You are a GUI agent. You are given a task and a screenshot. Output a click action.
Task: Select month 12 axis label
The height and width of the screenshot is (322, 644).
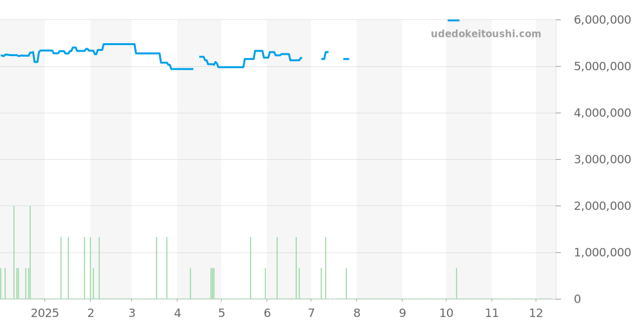(536, 313)
